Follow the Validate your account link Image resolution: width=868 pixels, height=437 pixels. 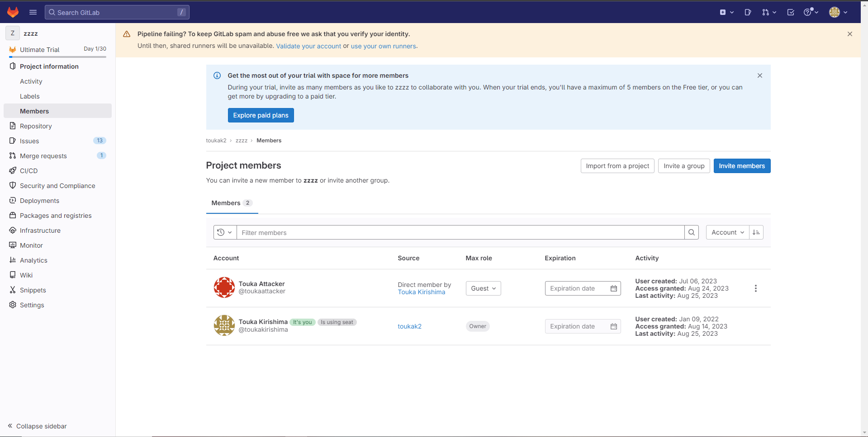pyautogui.click(x=308, y=46)
